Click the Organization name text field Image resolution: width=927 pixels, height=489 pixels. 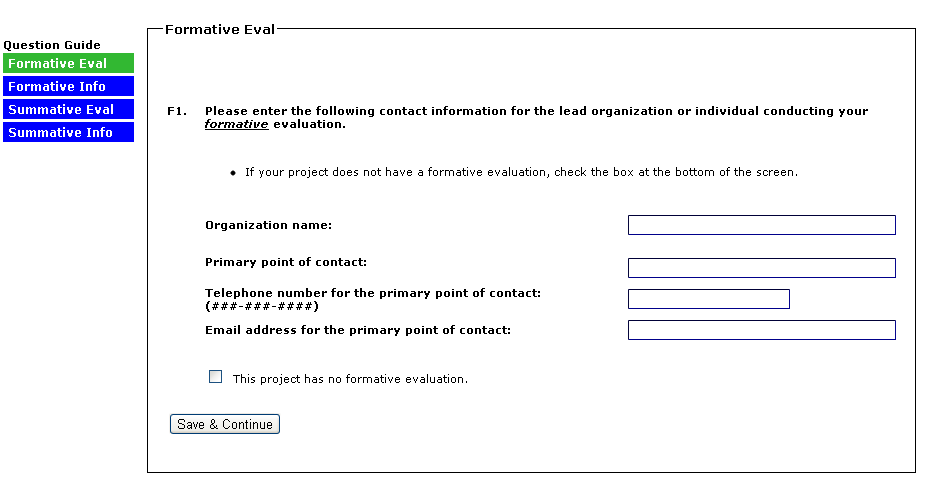(761, 225)
